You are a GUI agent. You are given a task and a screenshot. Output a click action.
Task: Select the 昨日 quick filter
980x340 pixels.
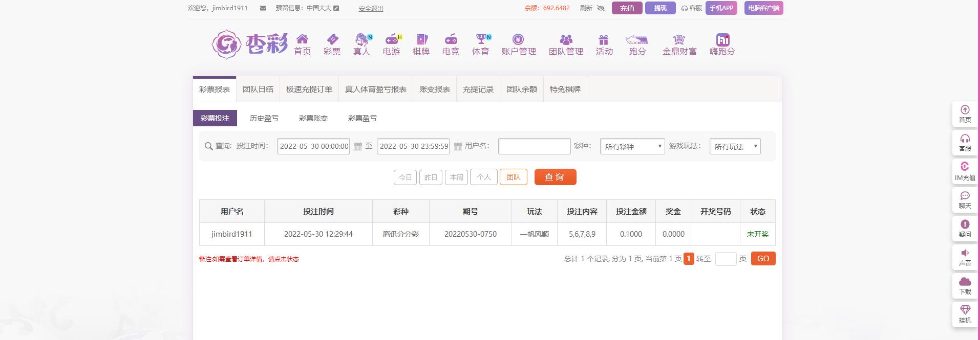(x=431, y=177)
